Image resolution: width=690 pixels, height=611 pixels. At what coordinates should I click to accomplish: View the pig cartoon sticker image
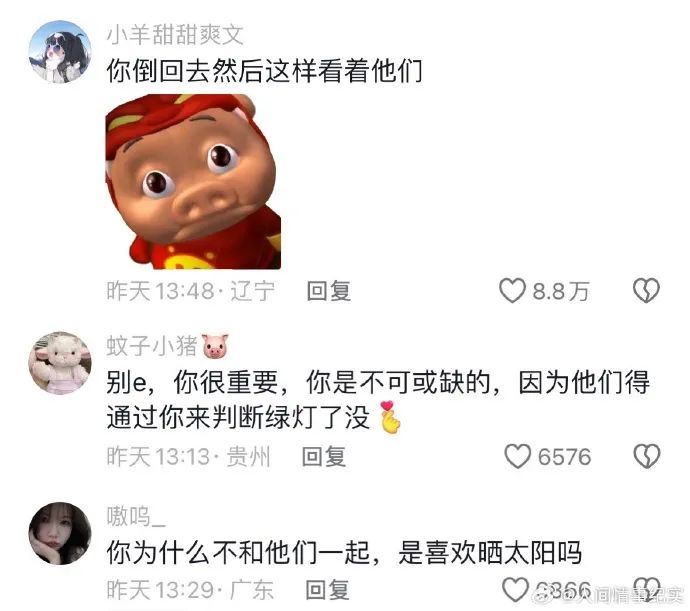click(x=193, y=182)
